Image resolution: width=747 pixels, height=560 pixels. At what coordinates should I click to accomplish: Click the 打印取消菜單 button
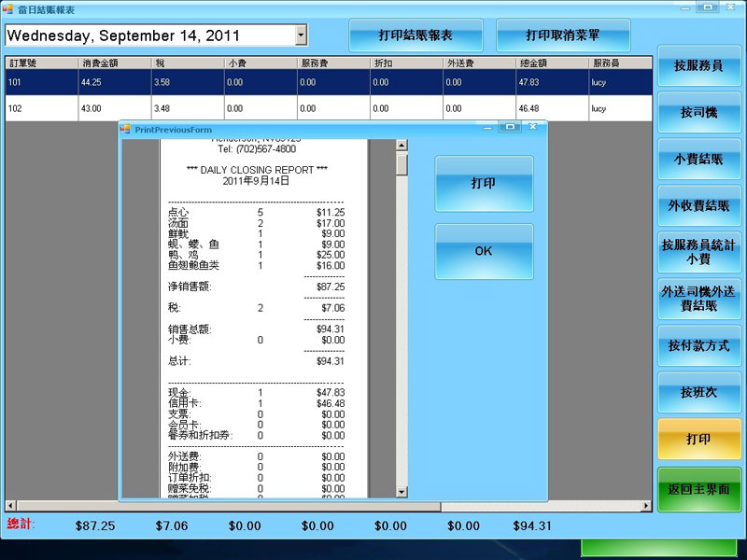[563, 35]
